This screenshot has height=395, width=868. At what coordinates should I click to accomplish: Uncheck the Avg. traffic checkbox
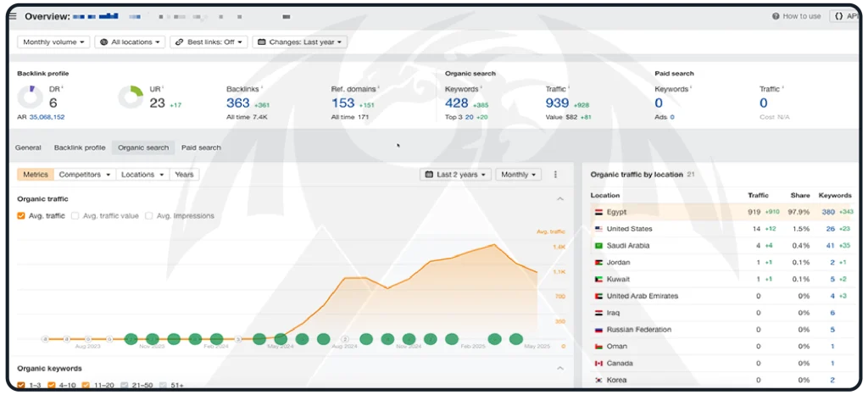21,216
